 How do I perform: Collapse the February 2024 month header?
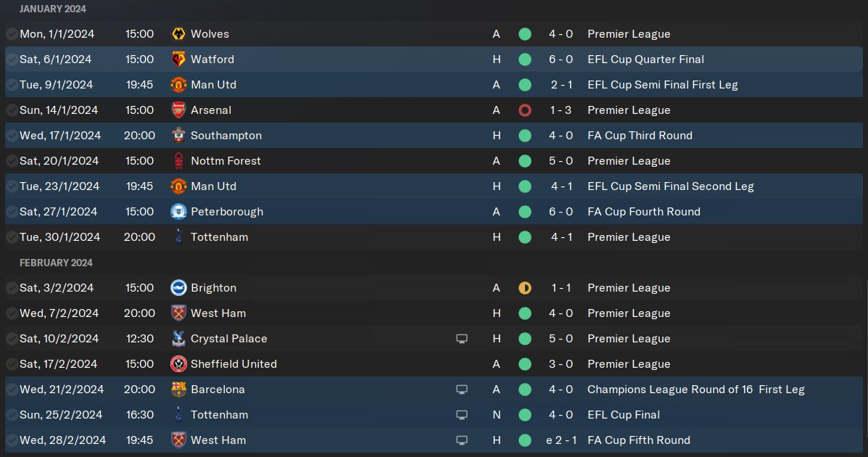tap(56, 263)
